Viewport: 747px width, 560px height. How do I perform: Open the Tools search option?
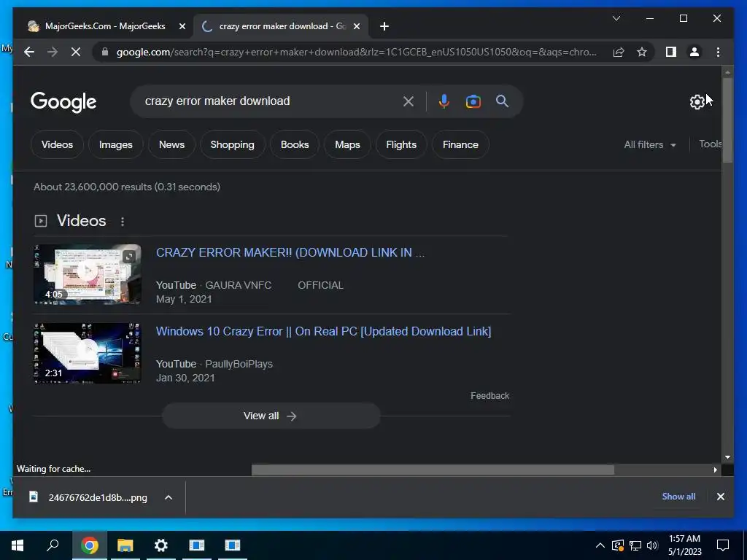(x=710, y=144)
